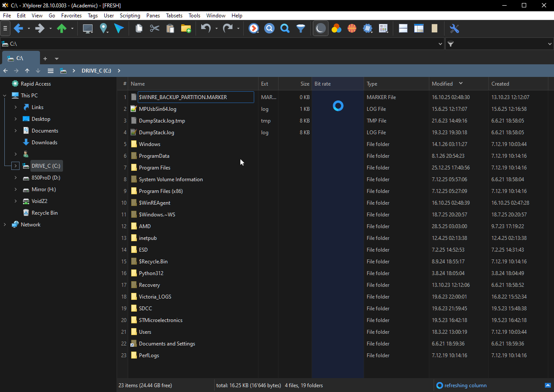Click the blue Back arrow in toolbar

pos(18,29)
